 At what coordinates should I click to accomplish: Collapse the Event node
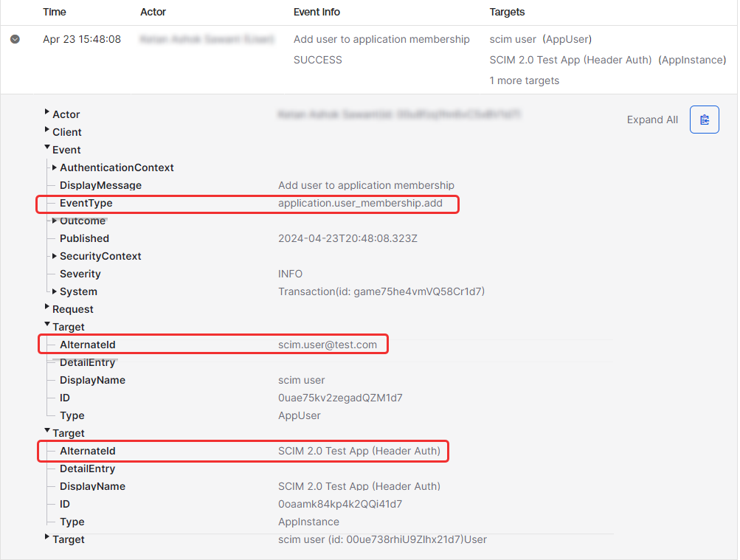(48, 148)
